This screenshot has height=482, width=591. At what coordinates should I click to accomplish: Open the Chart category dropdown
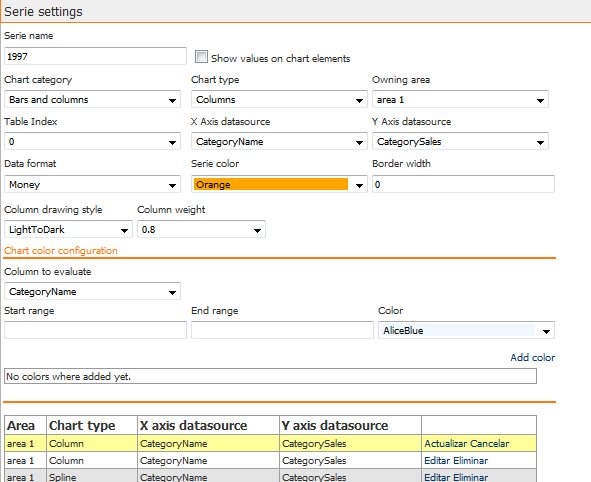92,99
